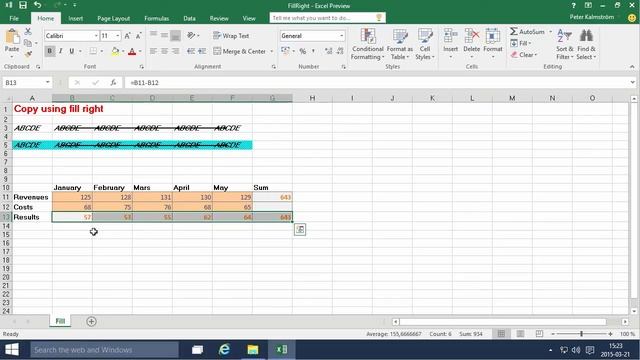Toggle Bold formatting
Image resolution: width=640 pixels, height=360 pixels.
tap(49, 51)
